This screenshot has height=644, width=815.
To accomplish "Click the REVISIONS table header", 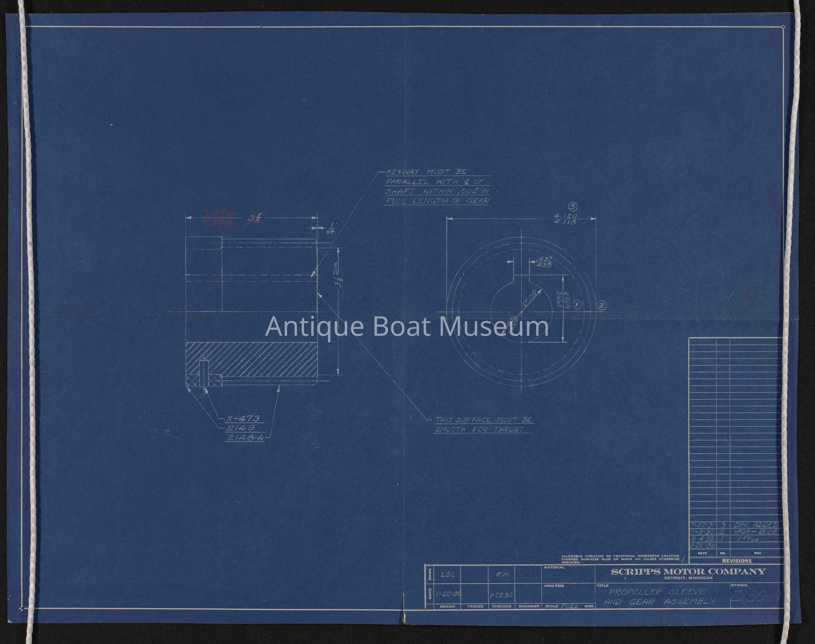I will coord(737,561).
